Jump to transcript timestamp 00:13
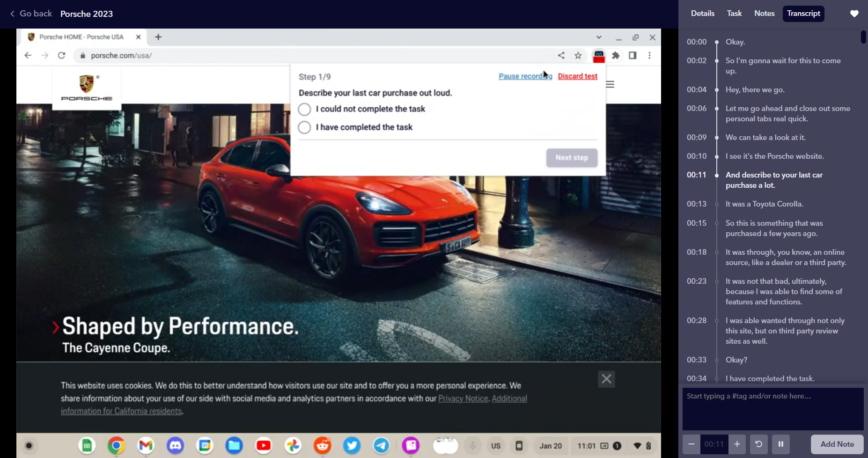Viewport: 868px width, 458px height. (x=697, y=204)
